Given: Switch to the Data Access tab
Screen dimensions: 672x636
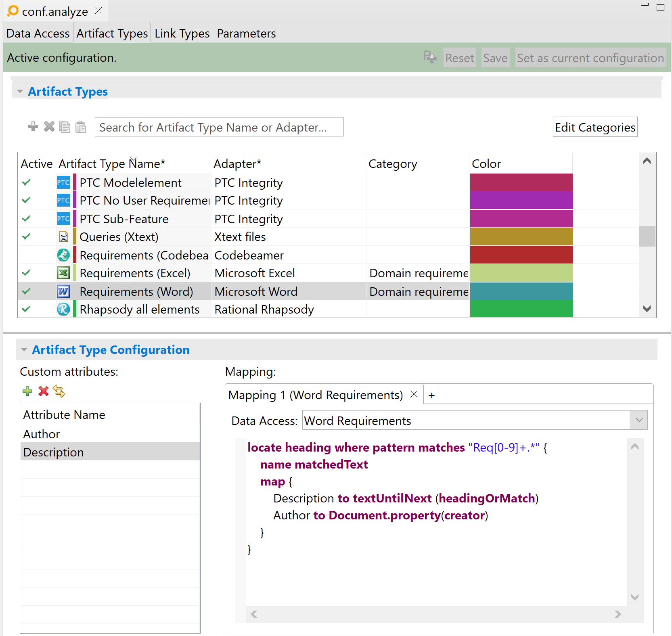Looking at the screenshot, I should point(38,33).
